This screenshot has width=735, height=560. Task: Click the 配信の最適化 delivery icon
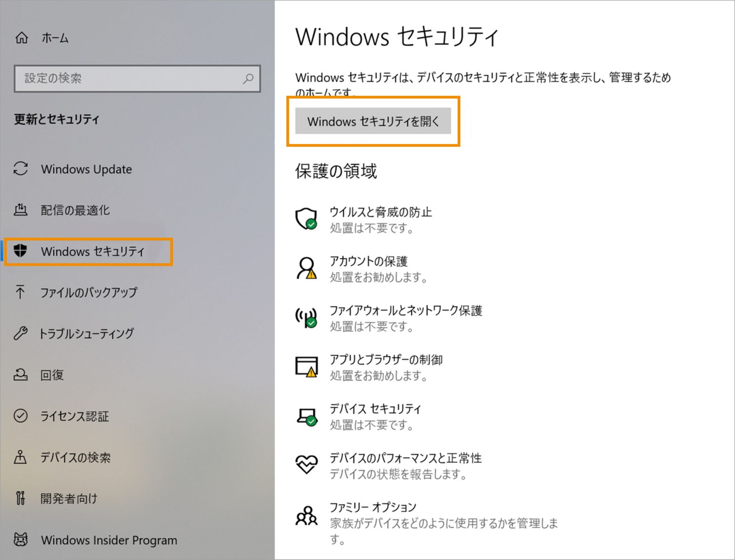(x=21, y=210)
